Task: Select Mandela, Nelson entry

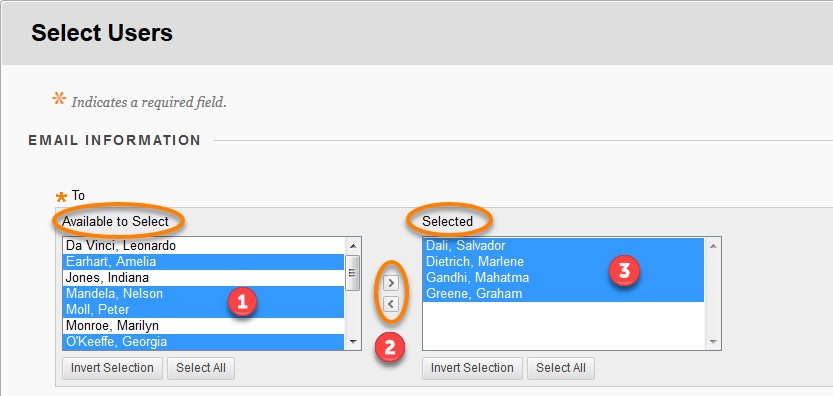Action: point(203,293)
